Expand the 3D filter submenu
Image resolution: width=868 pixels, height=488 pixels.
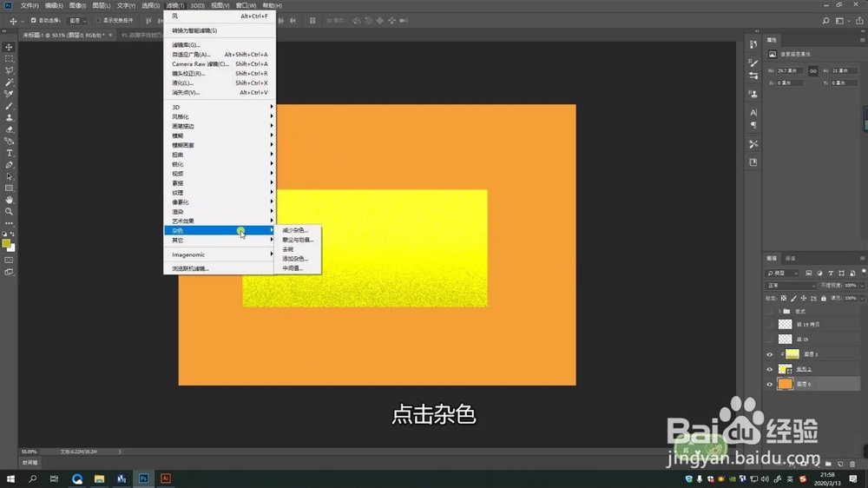point(220,107)
